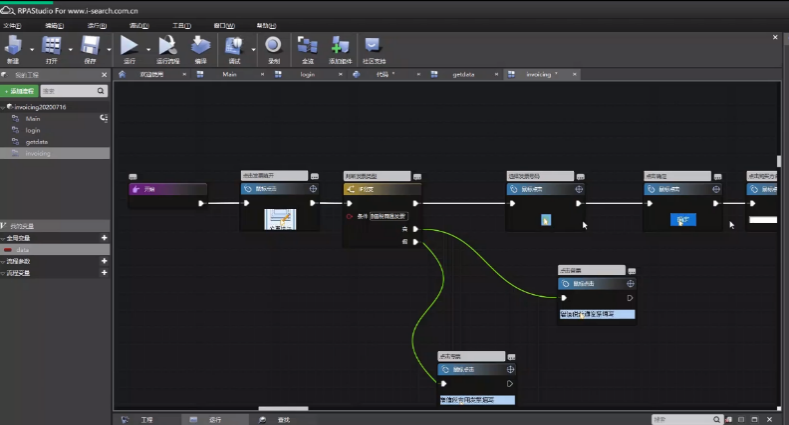The image size is (789, 425).
Task: Click the Compile (编译) toolbar icon
Action: pos(200,46)
